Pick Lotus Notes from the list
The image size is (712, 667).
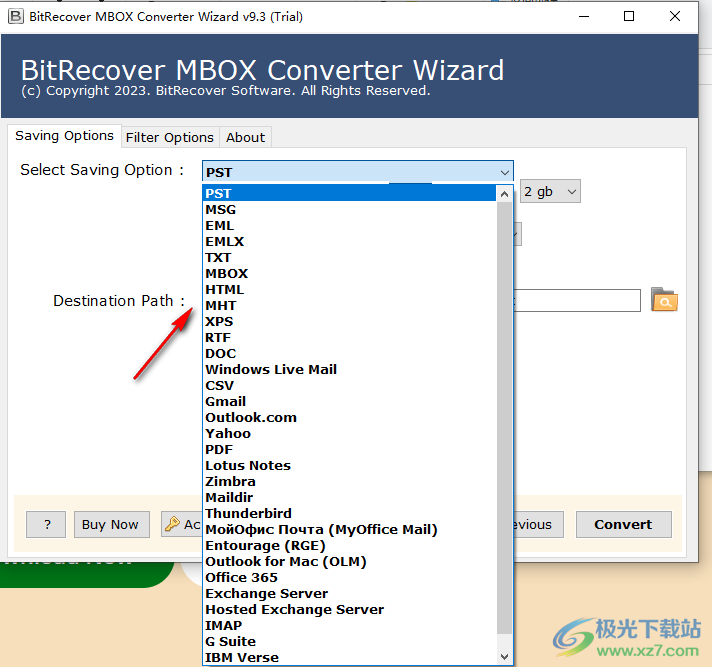coord(349,465)
